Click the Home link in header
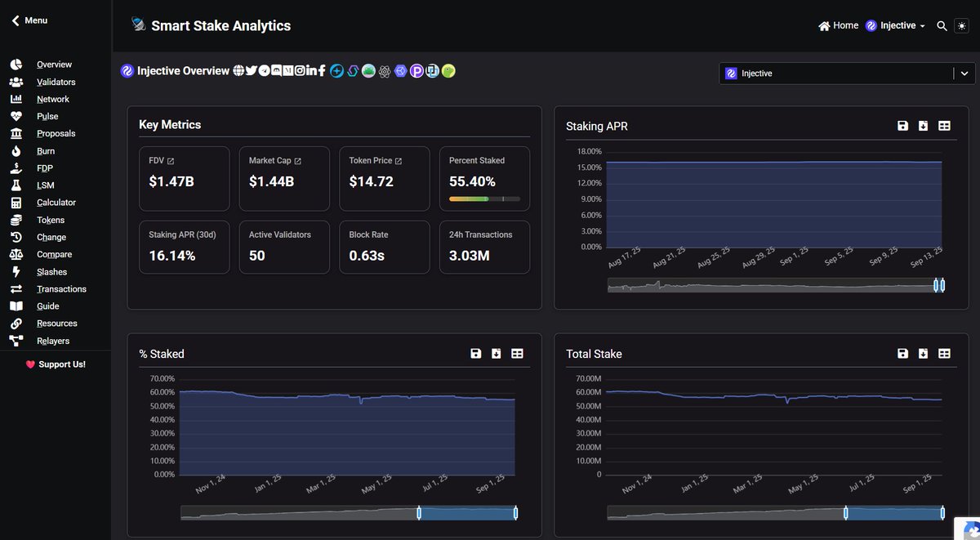 [838, 26]
